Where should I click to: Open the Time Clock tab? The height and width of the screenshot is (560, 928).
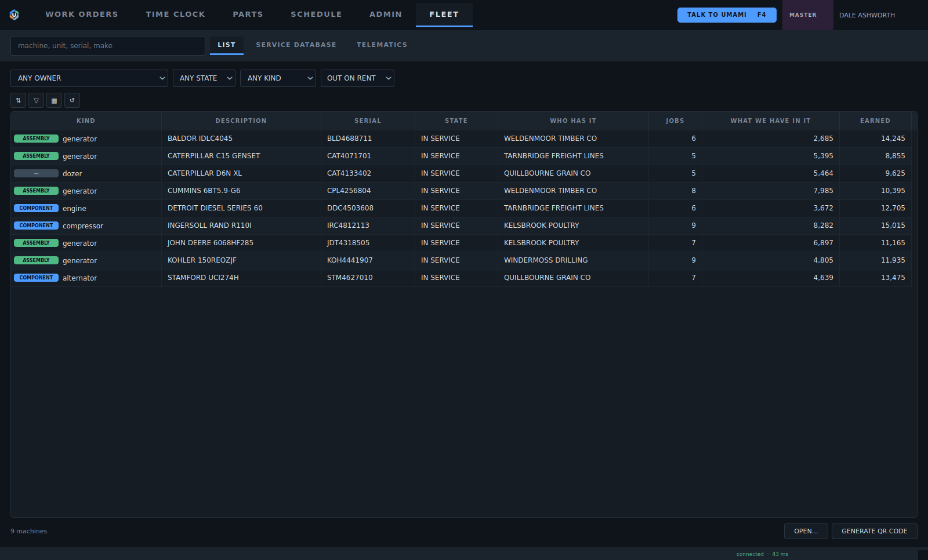click(x=176, y=14)
